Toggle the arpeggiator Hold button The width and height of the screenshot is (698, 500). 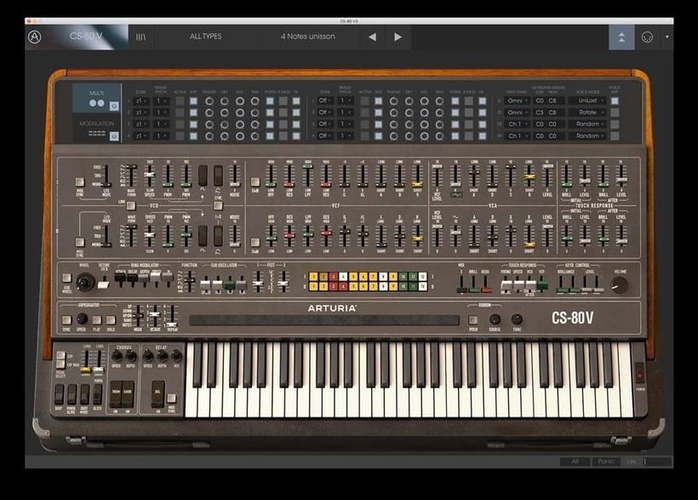click(x=111, y=319)
